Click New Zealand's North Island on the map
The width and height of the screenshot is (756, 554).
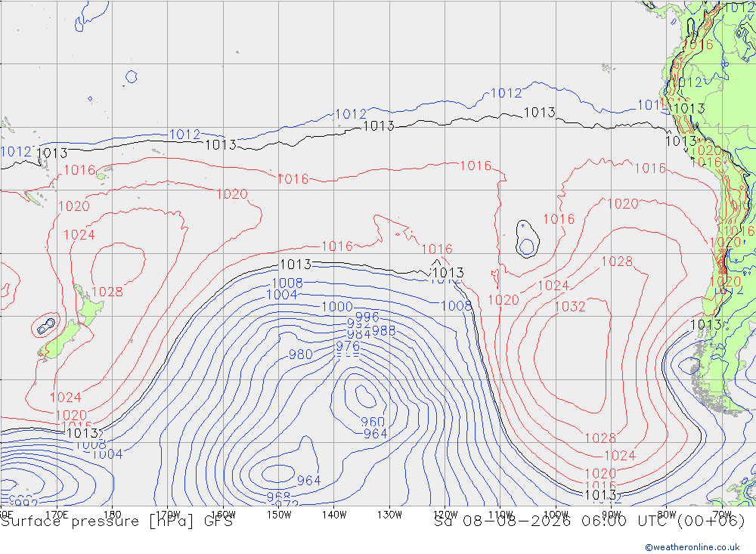pyautogui.click(x=88, y=305)
